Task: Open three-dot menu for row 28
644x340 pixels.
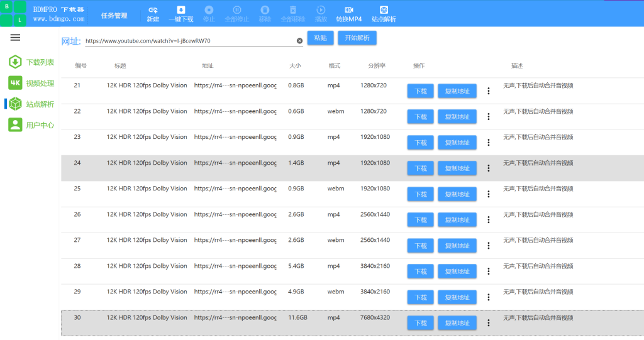Action: (x=488, y=271)
